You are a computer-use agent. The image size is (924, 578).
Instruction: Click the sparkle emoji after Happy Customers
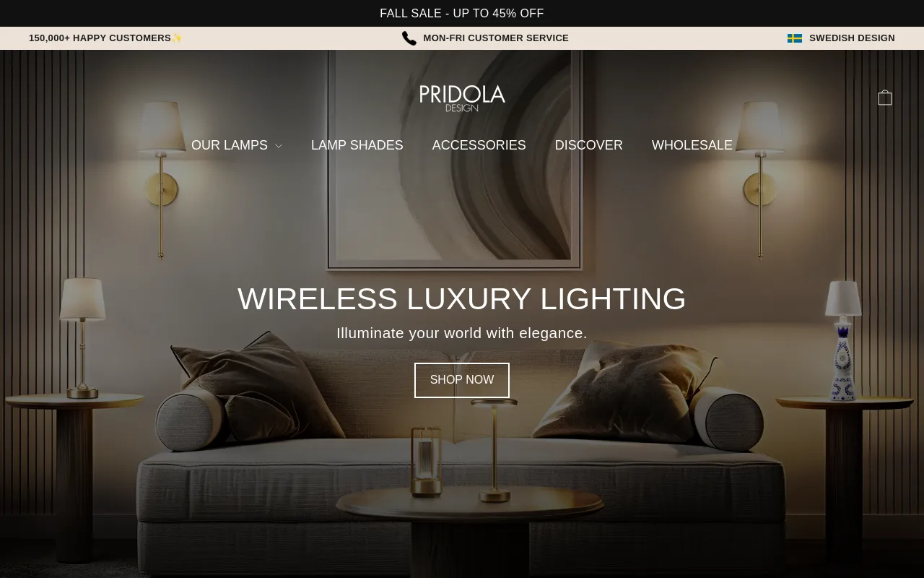click(177, 38)
